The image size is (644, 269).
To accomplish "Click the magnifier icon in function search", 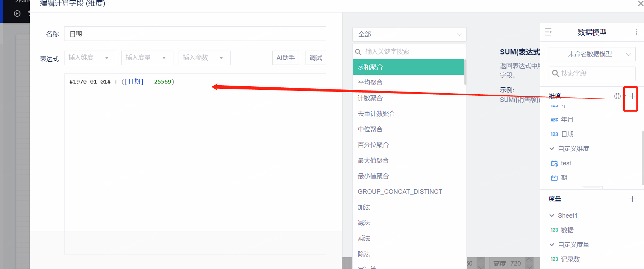I will click(x=358, y=52).
